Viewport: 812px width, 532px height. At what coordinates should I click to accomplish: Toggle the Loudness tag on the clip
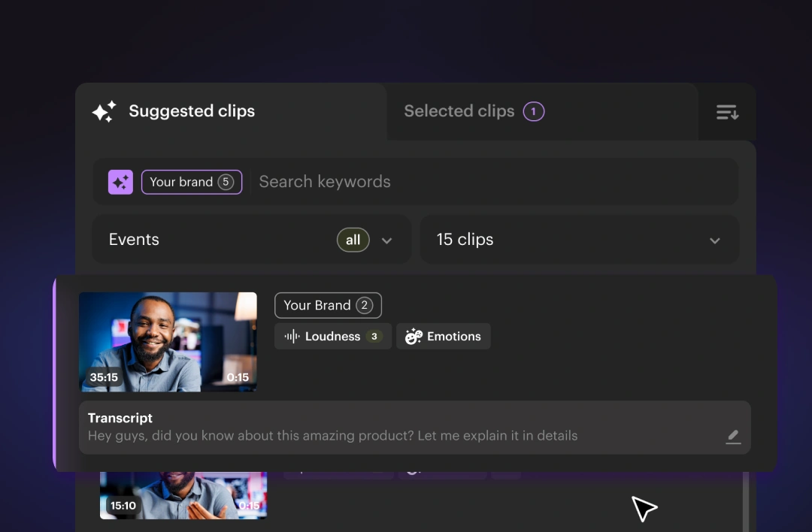coord(332,337)
